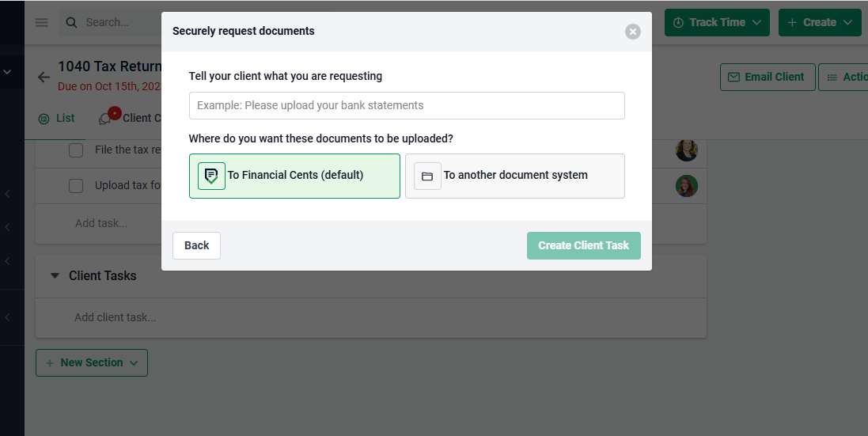
Task: Switch to the List tab
Action: click(x=56, y=119)
